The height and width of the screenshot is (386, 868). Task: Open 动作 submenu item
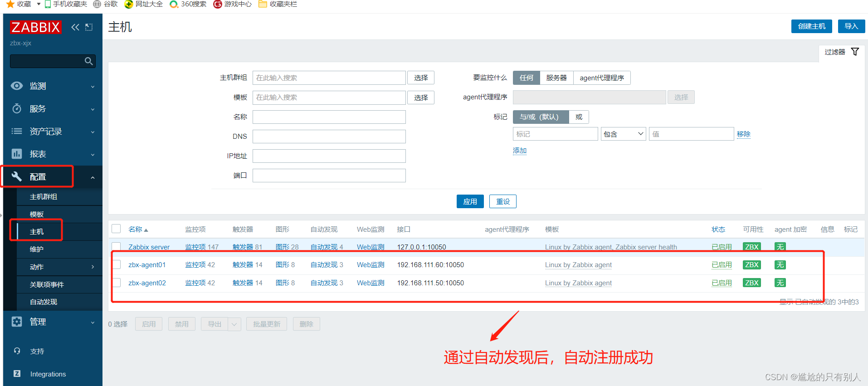coord(59,267)
